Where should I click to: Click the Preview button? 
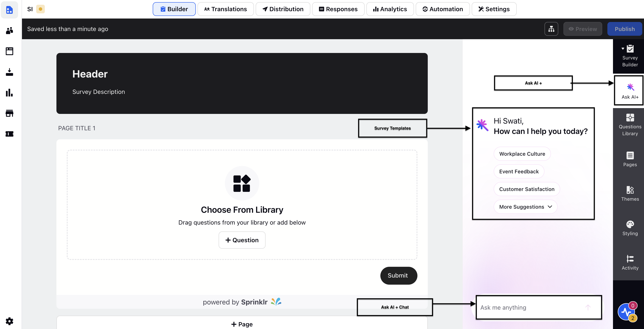pyautogui.click(x=582, y=29)
